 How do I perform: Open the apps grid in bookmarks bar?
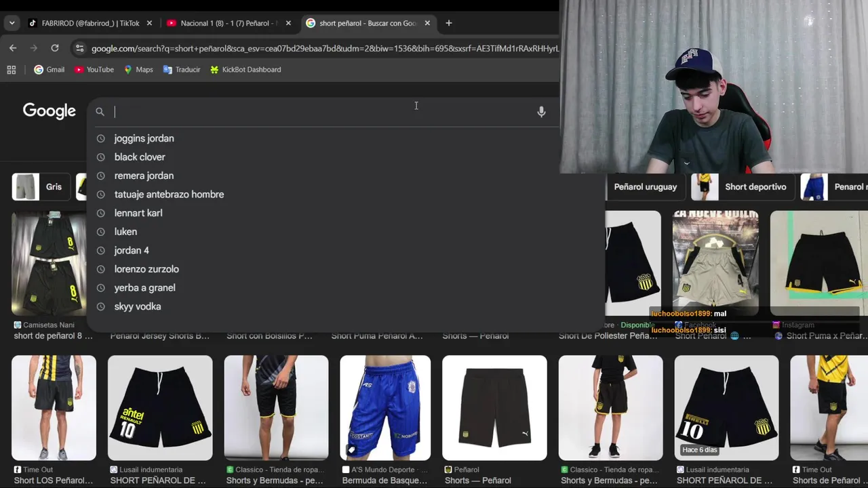click(x=12, y=70)
